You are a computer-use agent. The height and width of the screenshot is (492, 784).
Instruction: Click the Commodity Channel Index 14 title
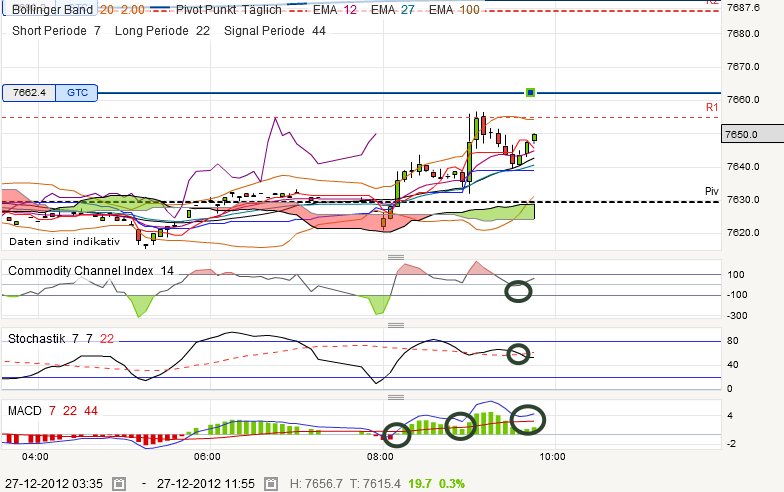pos(91,270)
